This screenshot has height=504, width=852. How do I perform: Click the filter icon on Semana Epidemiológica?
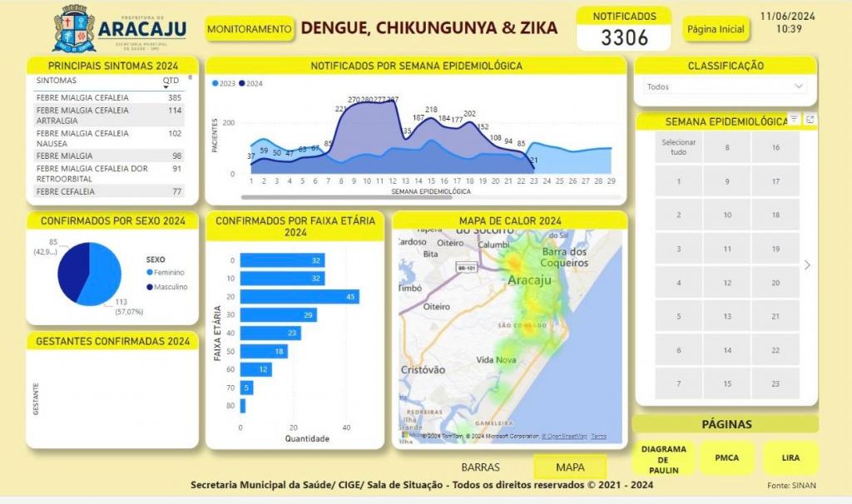(794, 120)
